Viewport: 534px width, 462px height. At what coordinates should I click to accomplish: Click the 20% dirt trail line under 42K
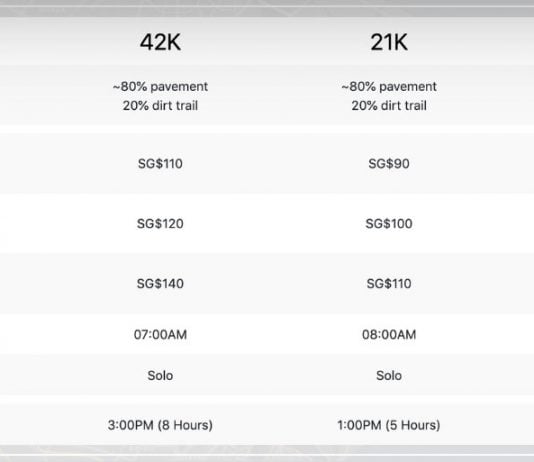[x=160, y=106]
